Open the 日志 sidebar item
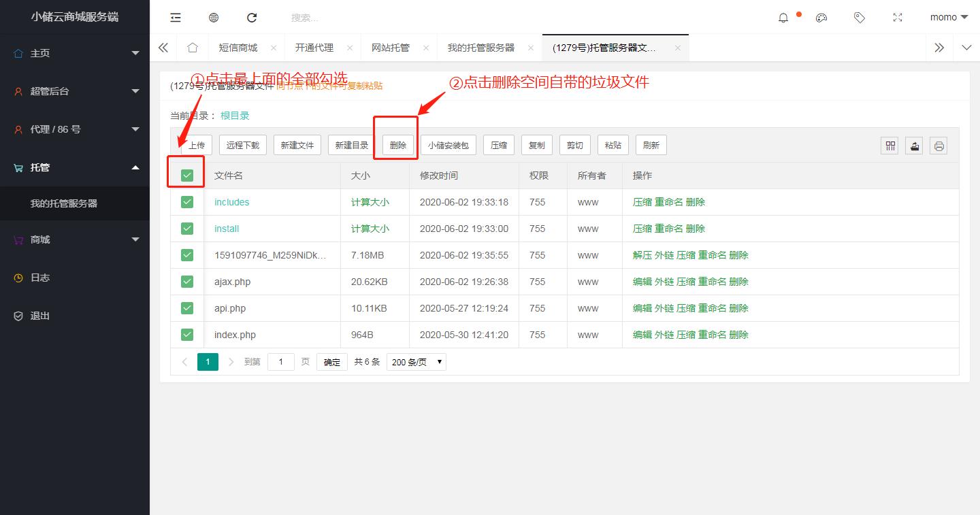The height and width of the screenshot is (515, 980). pos(75,278)
